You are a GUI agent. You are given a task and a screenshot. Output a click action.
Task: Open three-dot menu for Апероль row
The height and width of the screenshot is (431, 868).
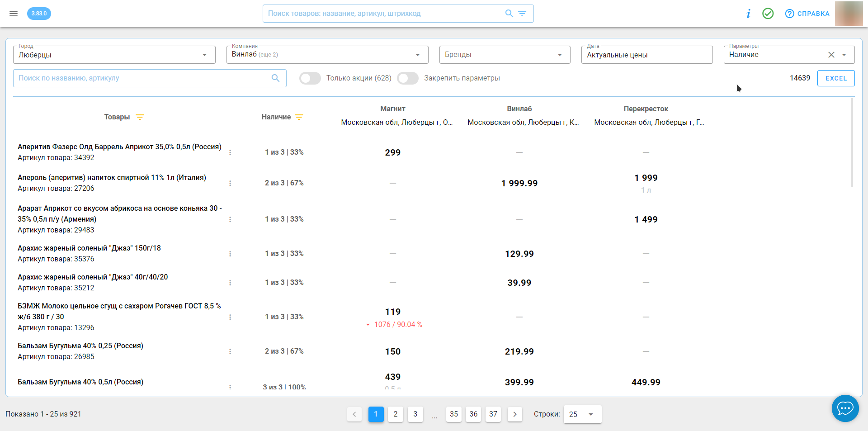(230, 183)
